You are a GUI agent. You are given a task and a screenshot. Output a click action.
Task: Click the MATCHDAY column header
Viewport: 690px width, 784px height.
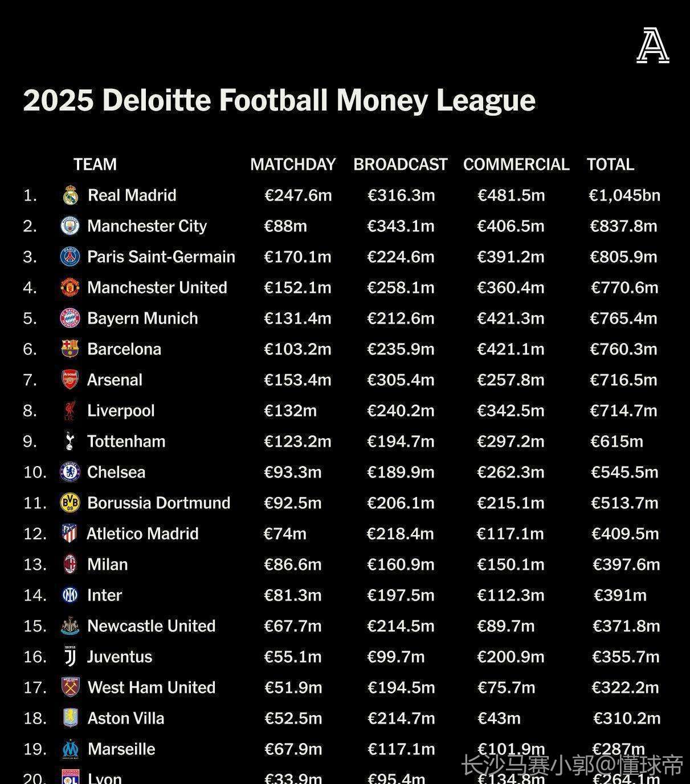coord(293,165)
